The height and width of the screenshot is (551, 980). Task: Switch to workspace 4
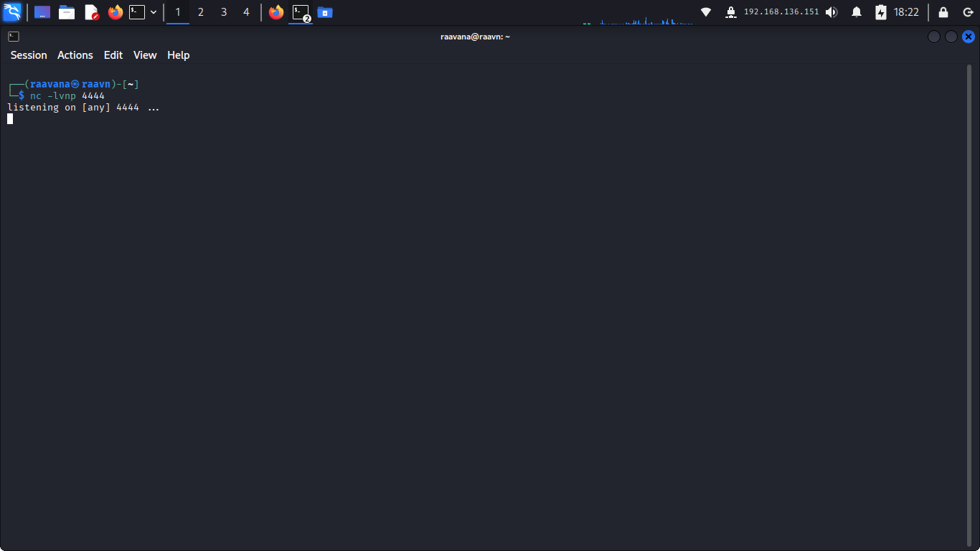click(x=247, y=12)
